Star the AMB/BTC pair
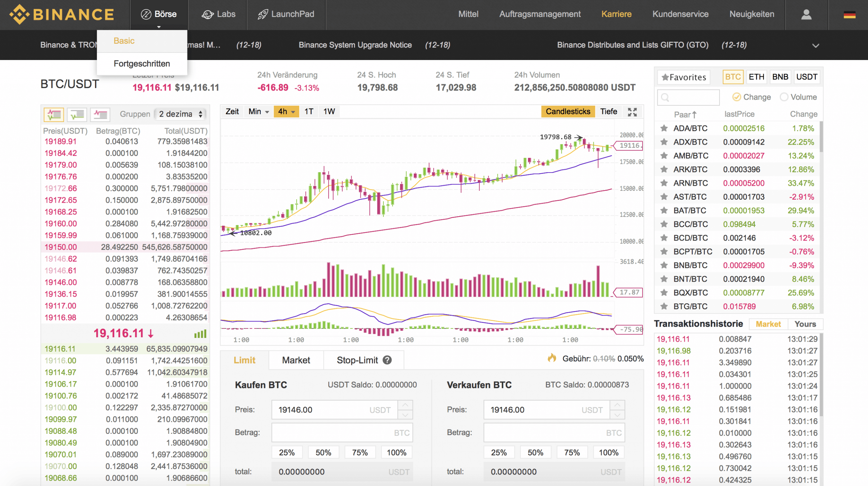 664,156
